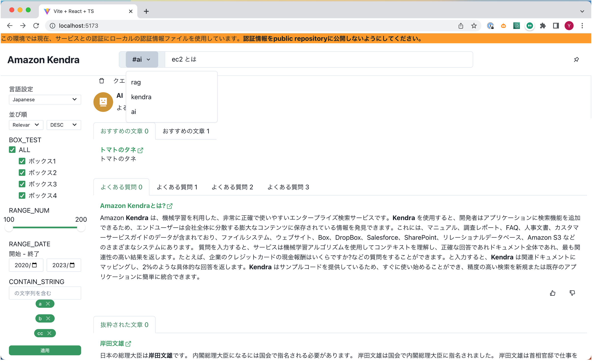Toggle the ボックス1 checkbox

(x=22, y=161)
